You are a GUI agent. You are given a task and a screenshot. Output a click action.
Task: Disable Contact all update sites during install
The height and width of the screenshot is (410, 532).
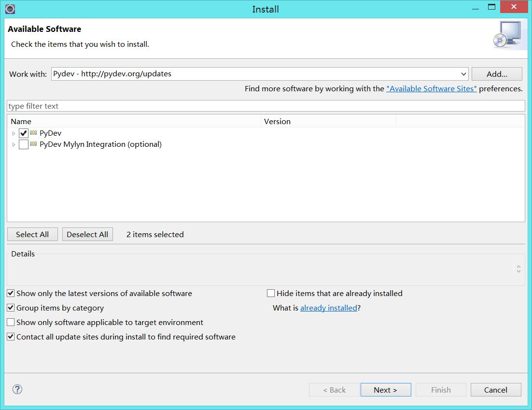(x=11, y=337)
